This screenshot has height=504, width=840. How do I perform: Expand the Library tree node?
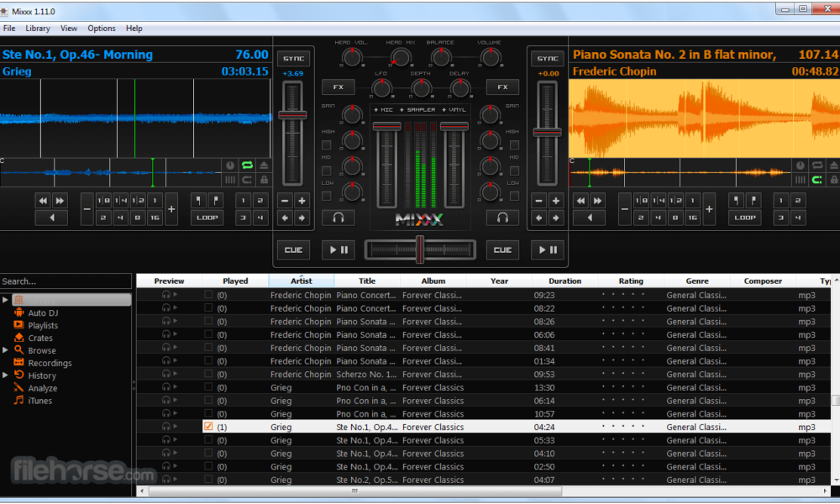(x=5, y=300)
